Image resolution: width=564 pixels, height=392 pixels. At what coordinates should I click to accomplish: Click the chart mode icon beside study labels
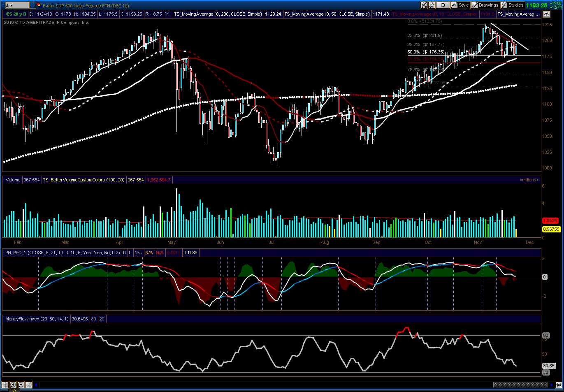[x=546, y=14]
